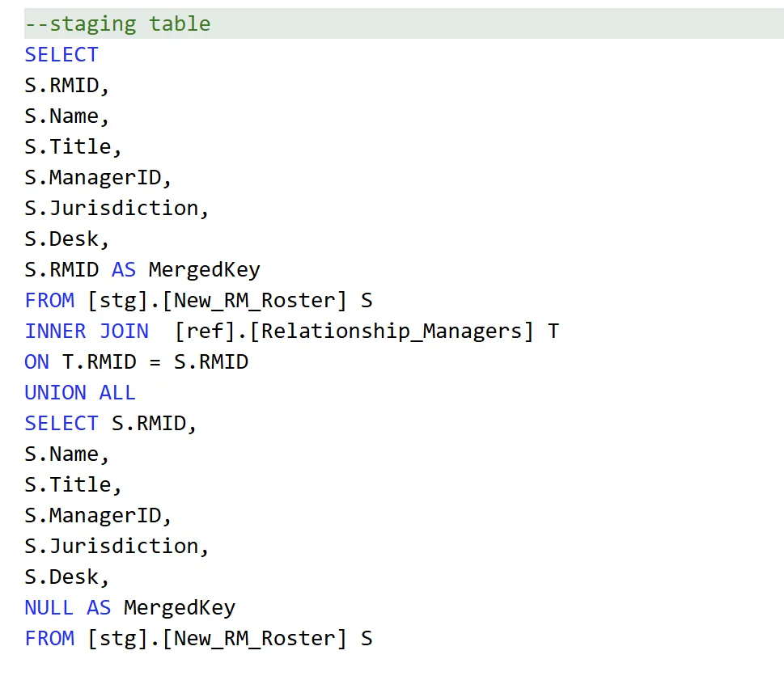Click the 'NULL' keyword
Screen dimensions: 784x697
tap(49, 608)
